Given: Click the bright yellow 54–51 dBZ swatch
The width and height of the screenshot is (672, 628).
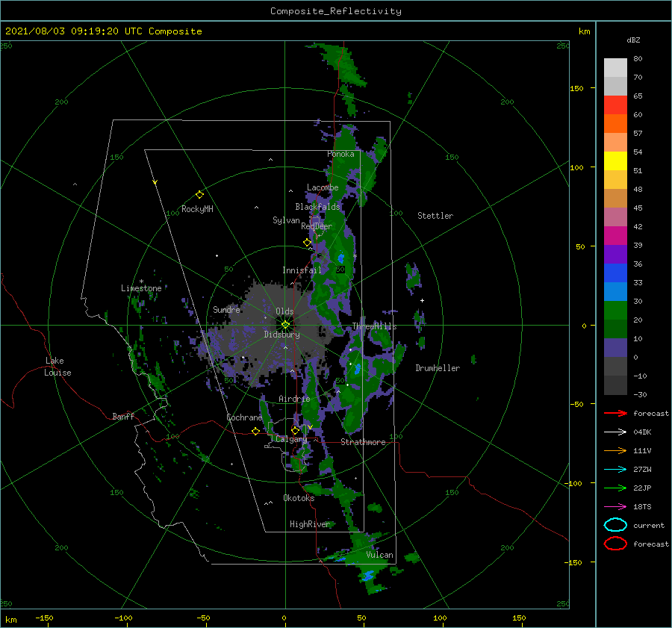Looking at the screenshot, I should coord(615,161).
